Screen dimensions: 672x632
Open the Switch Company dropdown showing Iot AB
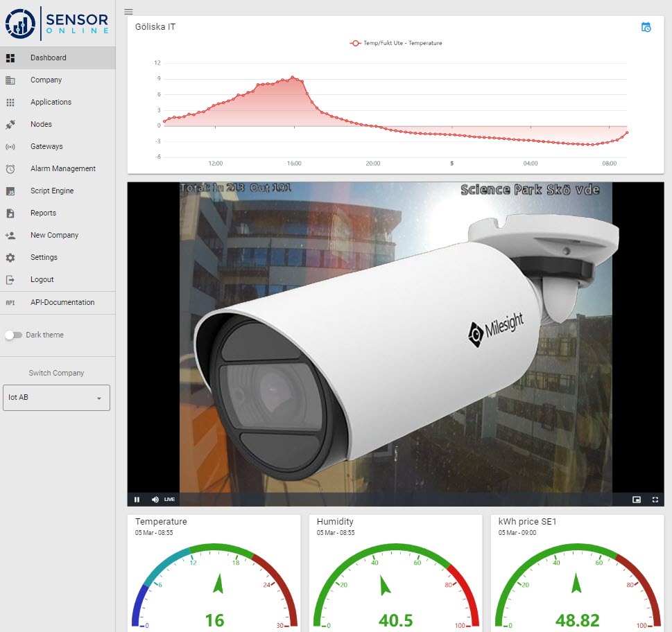click(56, 398)
